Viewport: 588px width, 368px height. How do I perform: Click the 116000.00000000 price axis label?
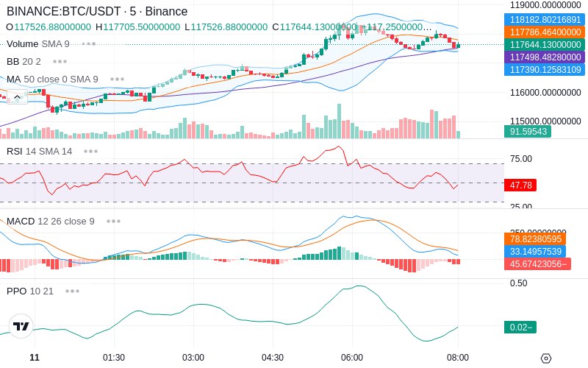point(545,93)
